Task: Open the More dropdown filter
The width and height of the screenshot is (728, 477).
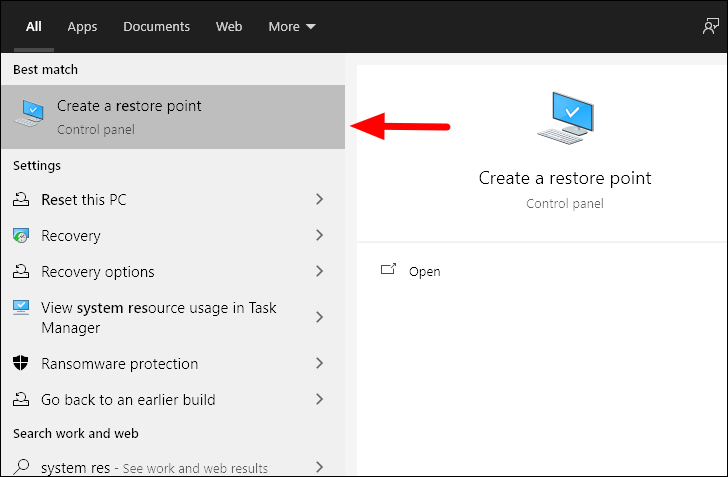Action: pyautogui.click(x=292, y=26)
